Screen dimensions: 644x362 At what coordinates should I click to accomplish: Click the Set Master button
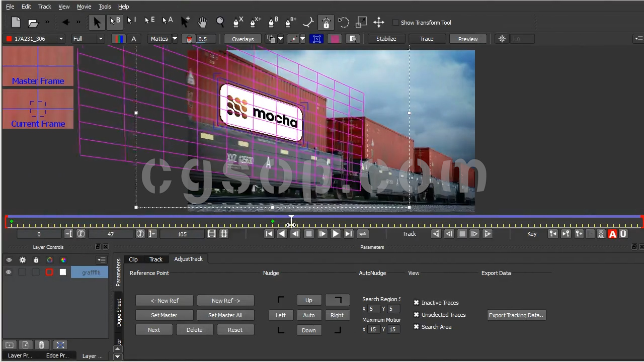click(164, 315)
